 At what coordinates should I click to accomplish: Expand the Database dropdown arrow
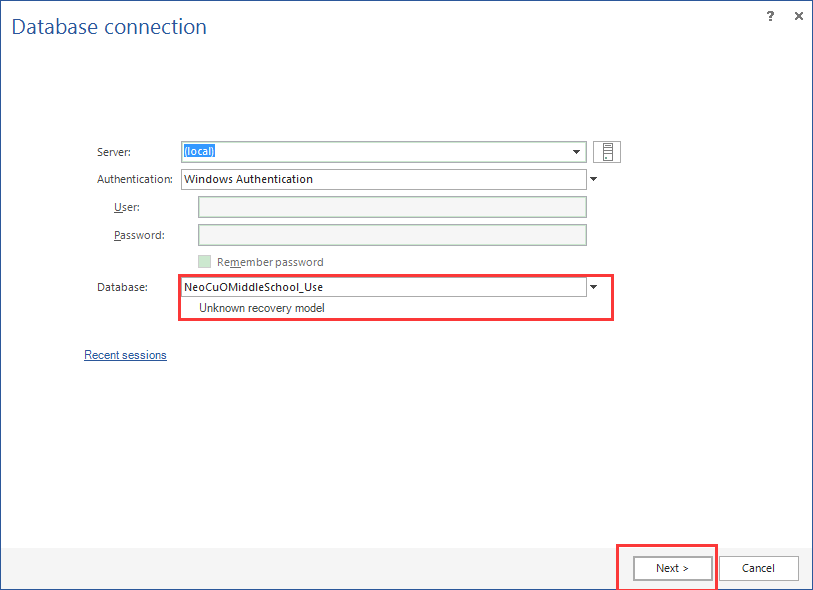point(594,287)
